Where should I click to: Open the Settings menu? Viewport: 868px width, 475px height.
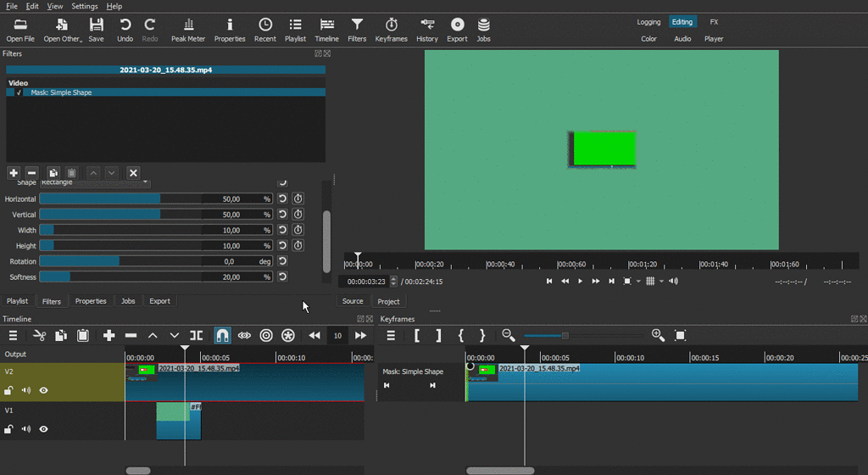click(x=85, y=6)
